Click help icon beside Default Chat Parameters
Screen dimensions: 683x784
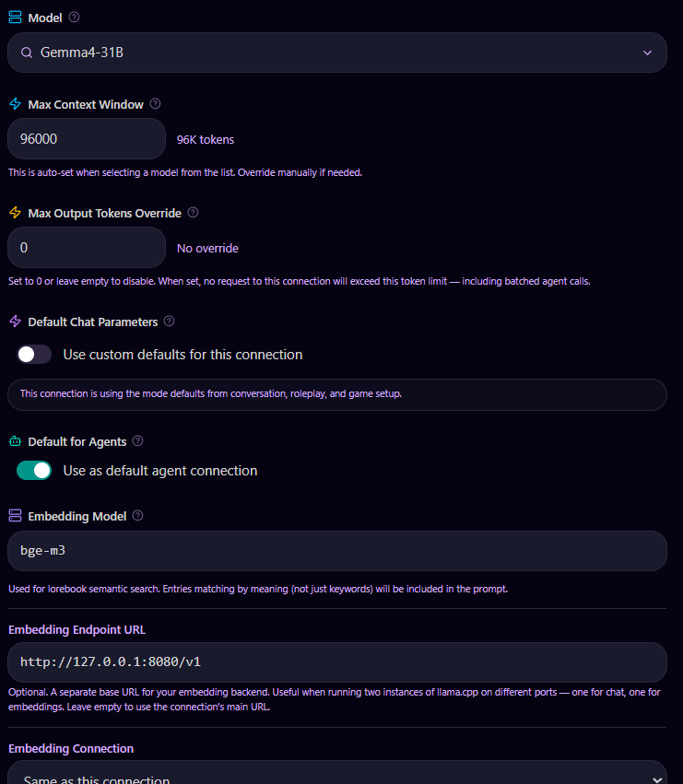(x=169, y=321)
